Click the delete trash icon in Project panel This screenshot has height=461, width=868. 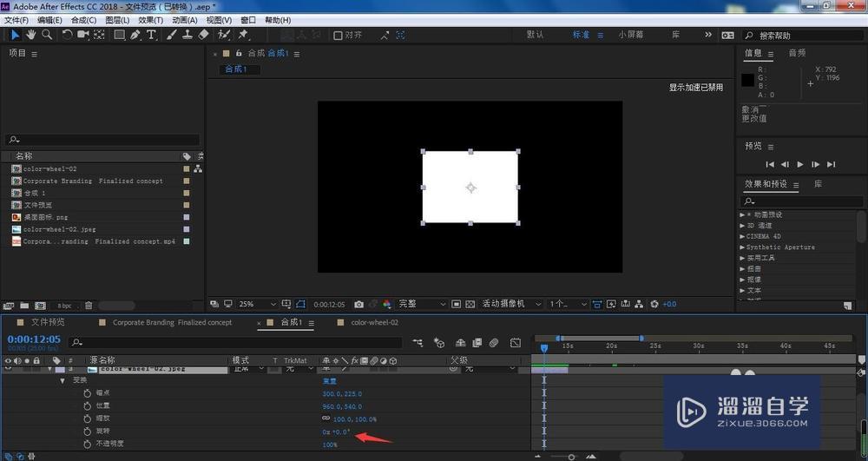click(x=89, y=306)
